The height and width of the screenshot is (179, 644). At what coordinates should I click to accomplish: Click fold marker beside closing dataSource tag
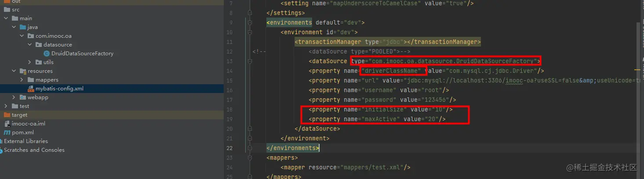(250, 129)
